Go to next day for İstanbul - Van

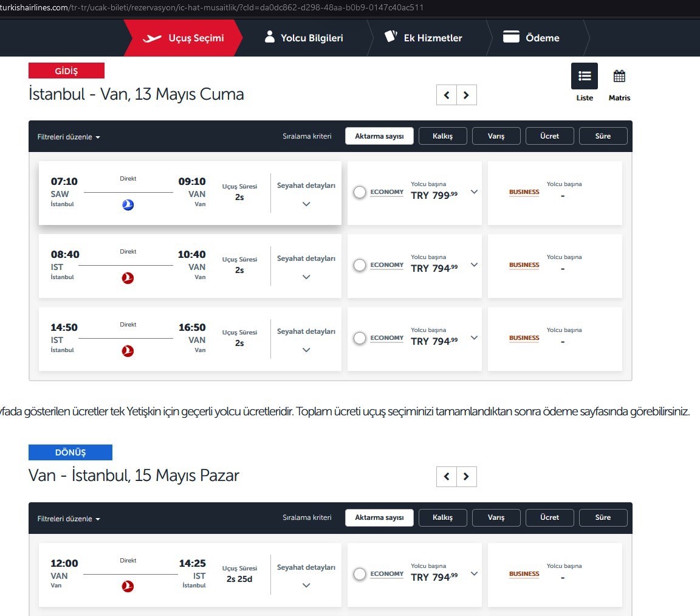click(x=467, y=95)
